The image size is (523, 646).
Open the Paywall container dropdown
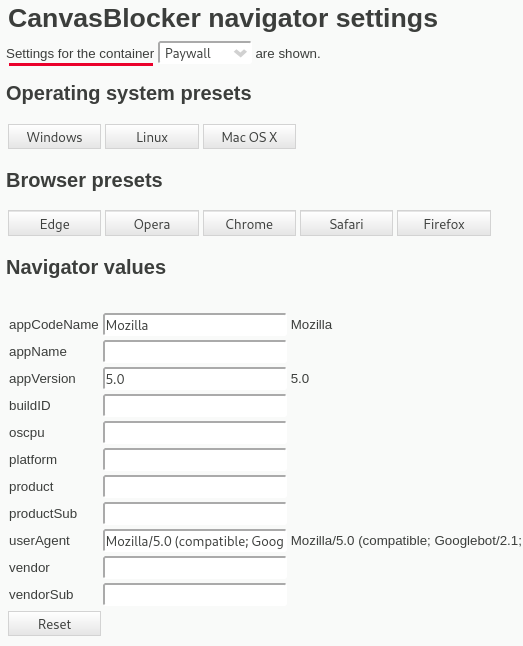click(205, 53)
